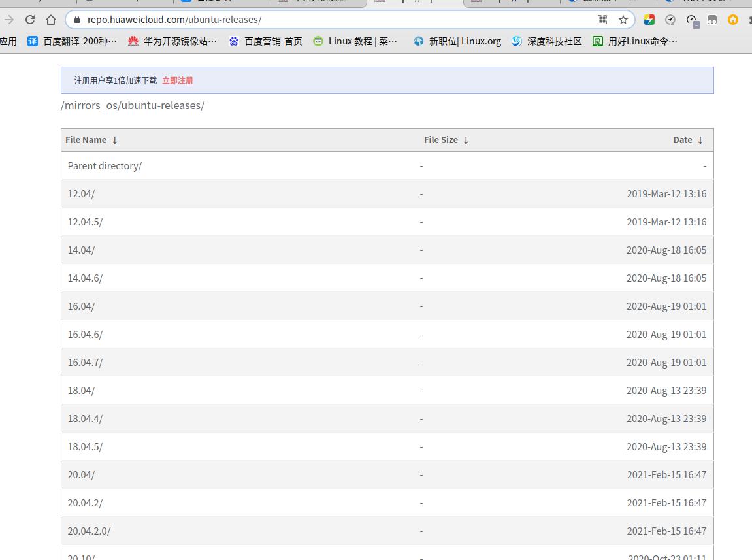Open the 18.04/ folder
Viewport: 752px width, 560px height.
tap(81, 391)
